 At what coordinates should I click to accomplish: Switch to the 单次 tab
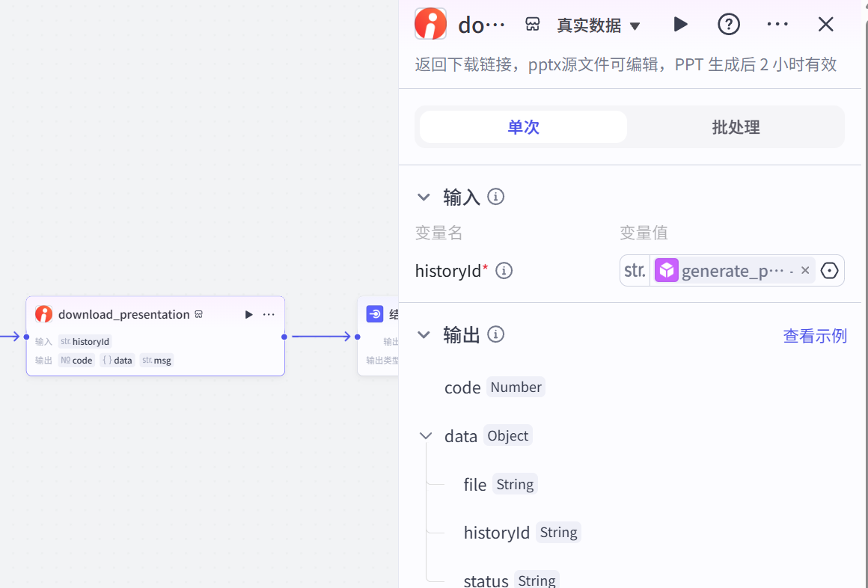pyautogui.click(x=523, y=127)
